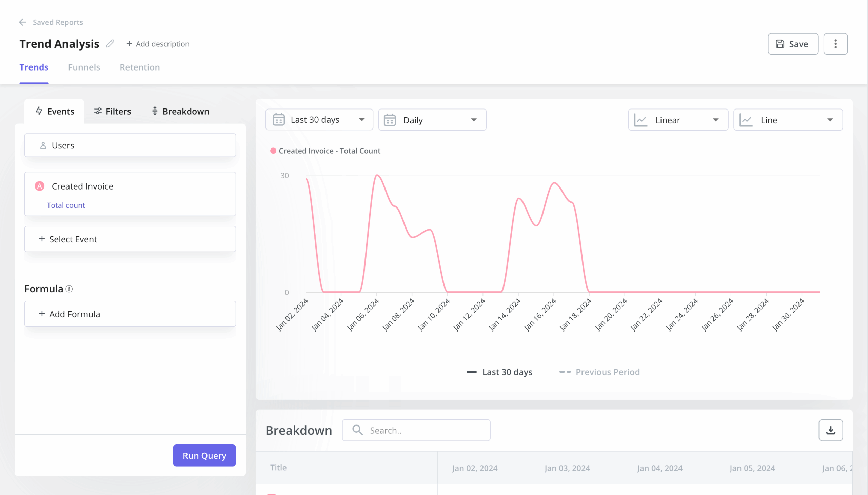This screenshot has height=495, width=868.
Task: Click the Formula info icon
Action: [x=69, y=289]
